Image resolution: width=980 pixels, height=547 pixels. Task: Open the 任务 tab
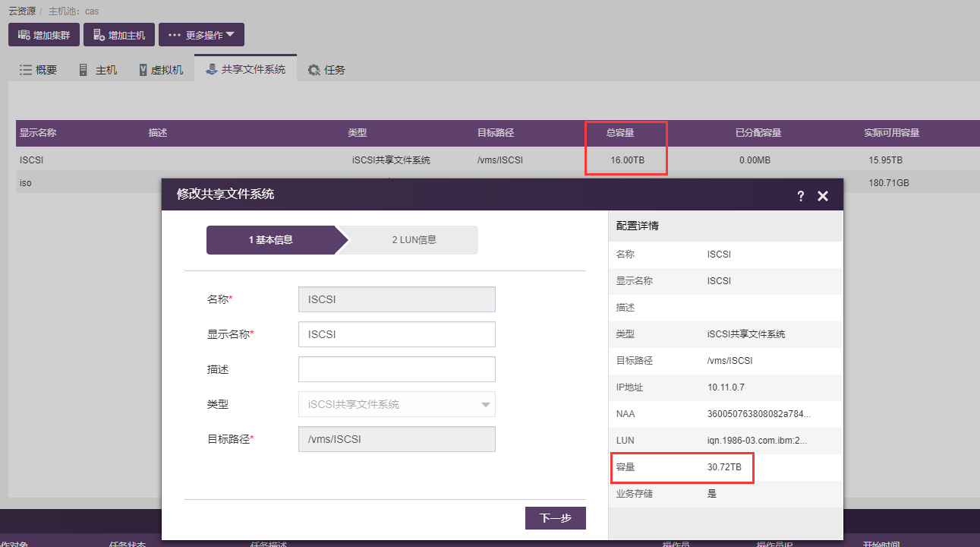[x=326, y=70]
